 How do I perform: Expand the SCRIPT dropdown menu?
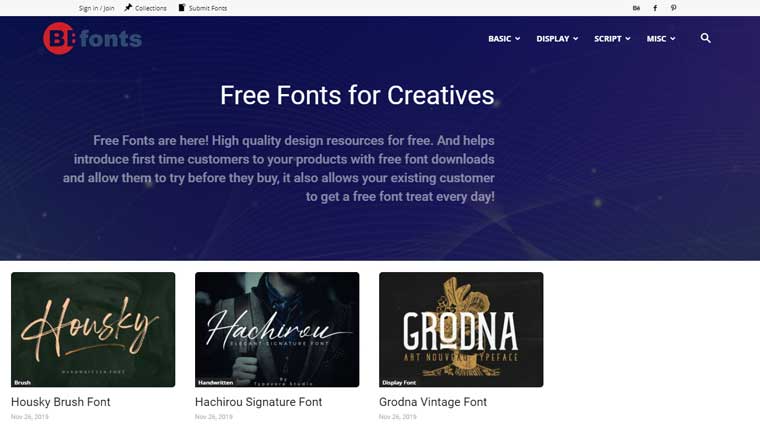[x=612, y=39]
